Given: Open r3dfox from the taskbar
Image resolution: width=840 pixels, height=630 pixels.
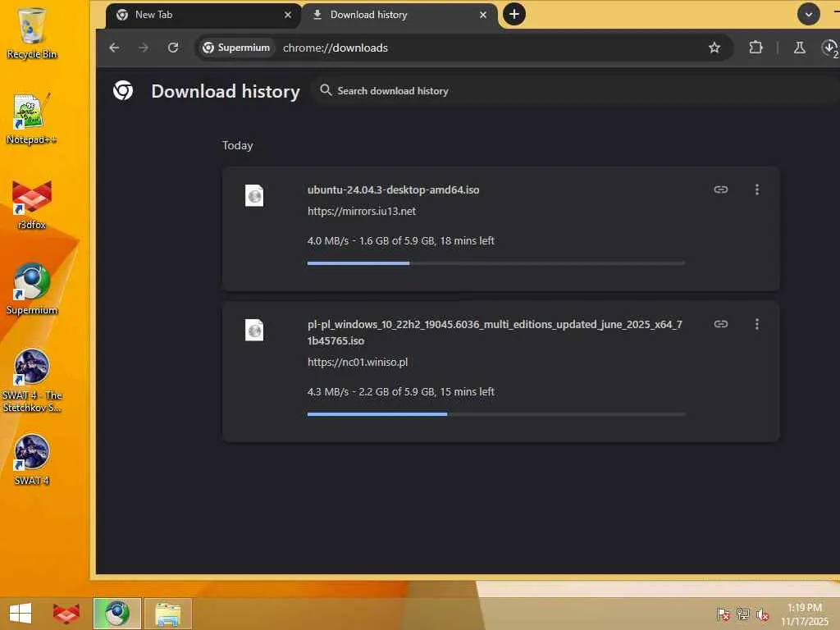Looking at the screenshot, I should (x=66, y=613).
